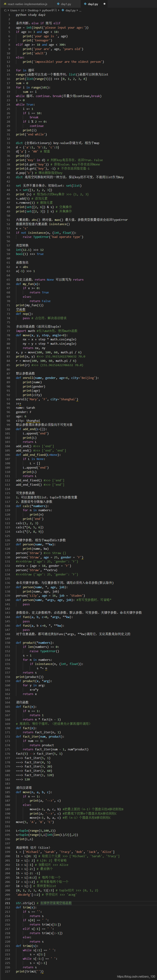Click the def enroll(name, gender, age=6...) line
157x980 pixels.
pyautogui.click(x=57, y=378)
